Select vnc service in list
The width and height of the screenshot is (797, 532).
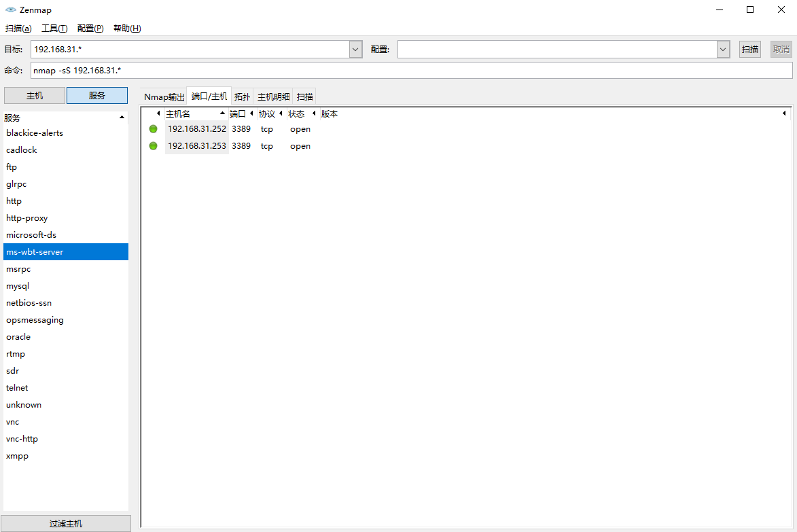click(66, 422)
